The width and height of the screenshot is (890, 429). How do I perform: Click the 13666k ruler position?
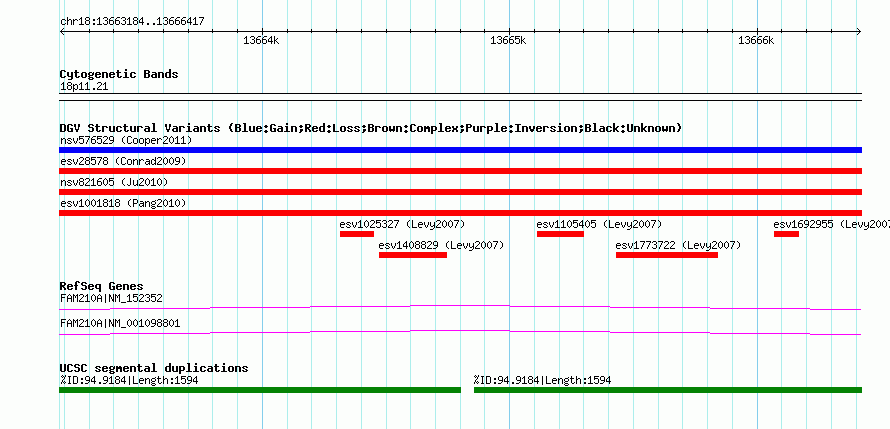click(756, 40)
